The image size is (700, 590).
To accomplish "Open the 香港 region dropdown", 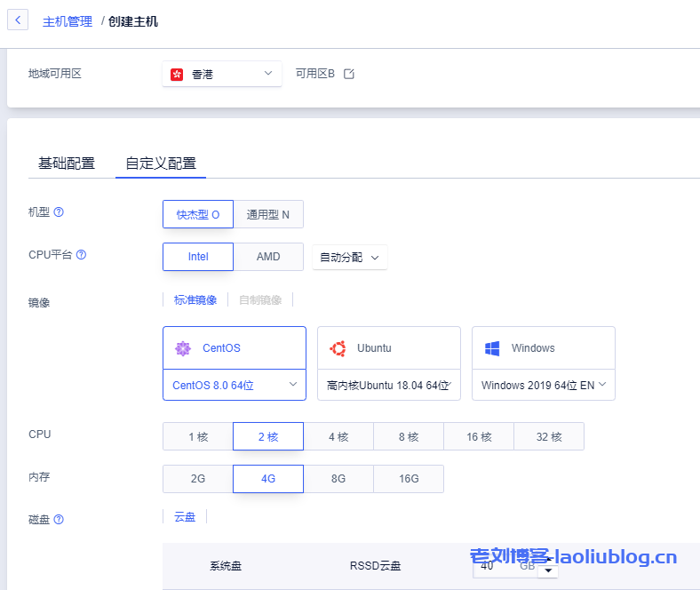I will [x=222, y=74].
